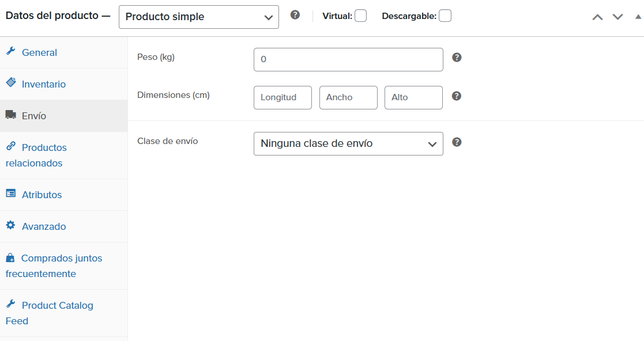644x341 pixels.
Task: Click the Atributos list icon
Action: (x=11, y=194)
